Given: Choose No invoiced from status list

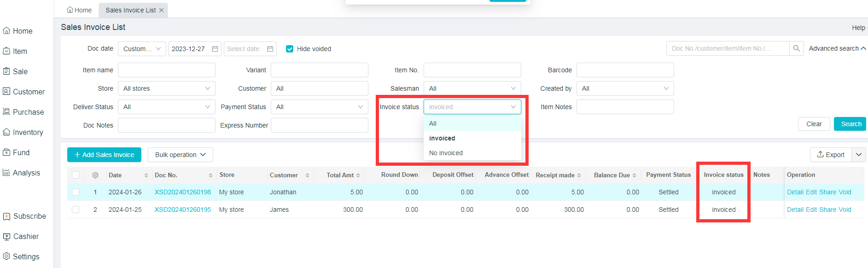Looking at the screenshot, I should coord(446,153).
